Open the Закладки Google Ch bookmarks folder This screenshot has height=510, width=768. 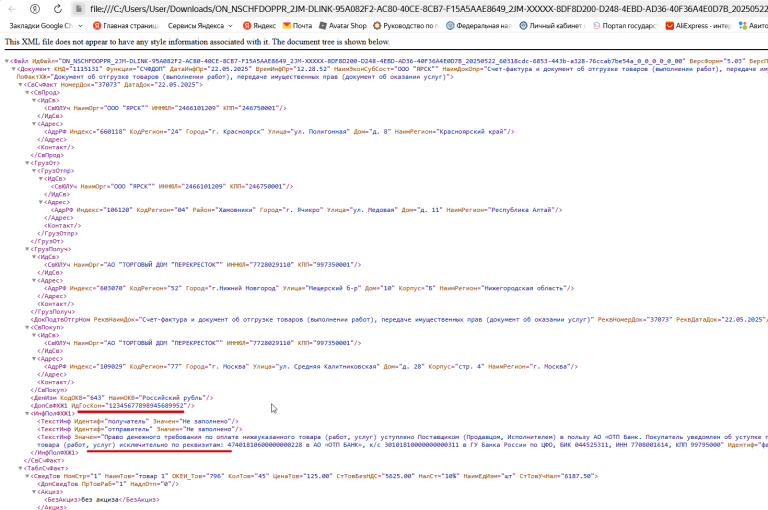point(46,25)
